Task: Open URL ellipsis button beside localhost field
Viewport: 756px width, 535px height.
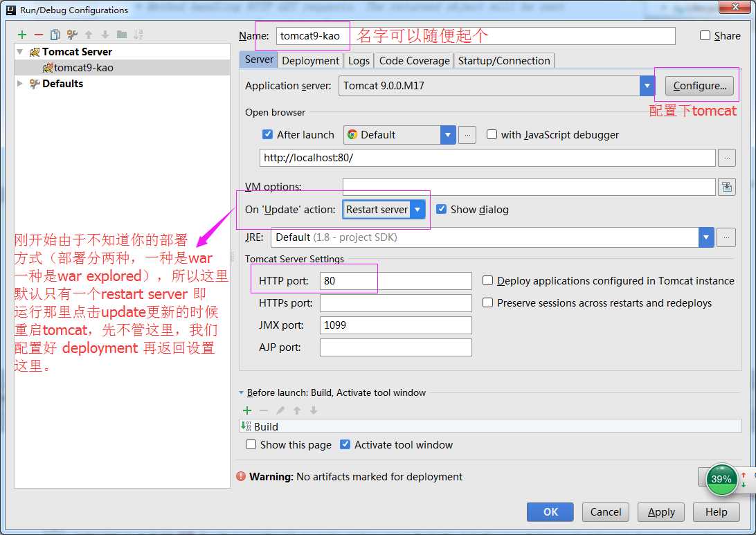Action: pos(727,158)
